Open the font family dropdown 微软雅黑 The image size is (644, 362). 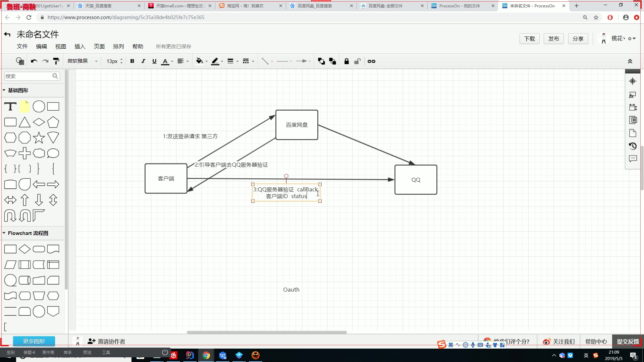pos(82,61)
